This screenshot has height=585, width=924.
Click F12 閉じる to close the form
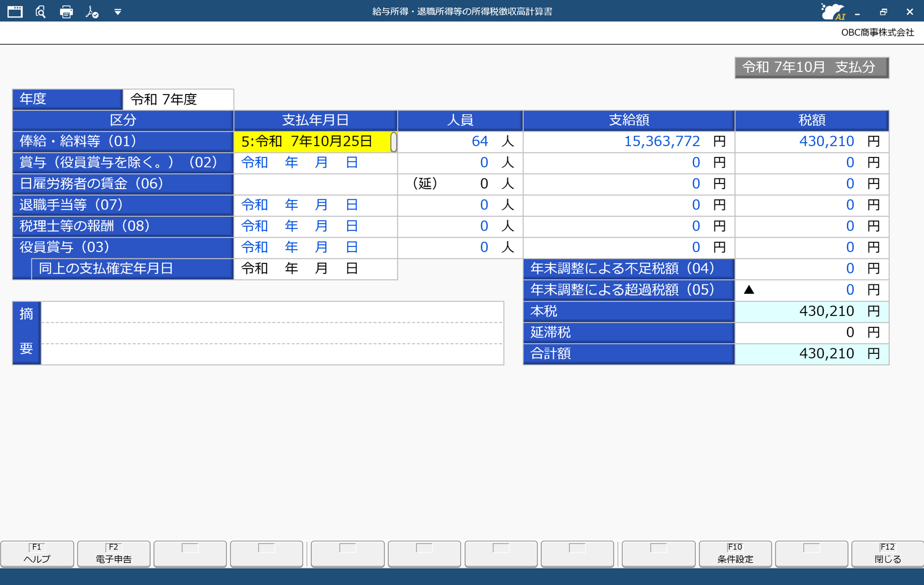[887, 553]
